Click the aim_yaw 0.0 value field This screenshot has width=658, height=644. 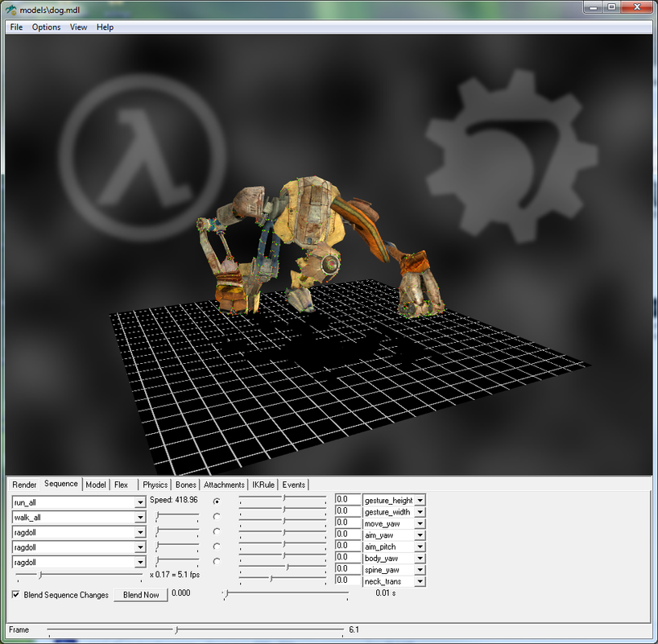(347, 534)
